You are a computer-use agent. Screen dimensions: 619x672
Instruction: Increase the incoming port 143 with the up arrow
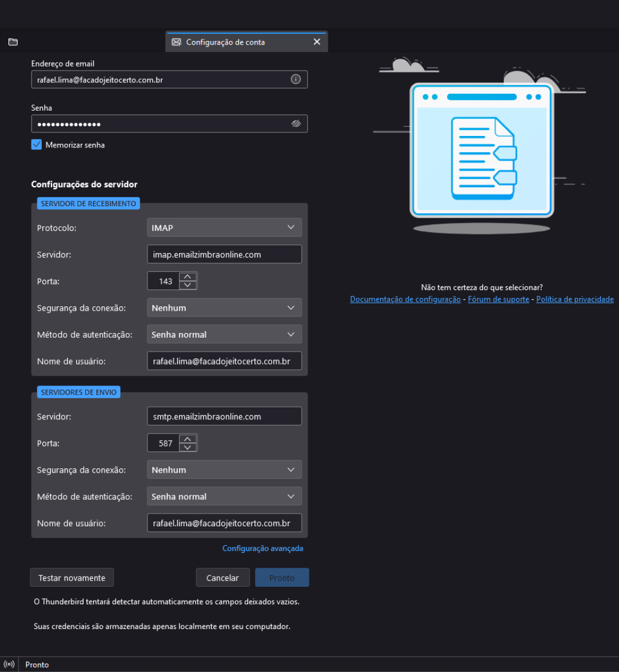(187, 277)
